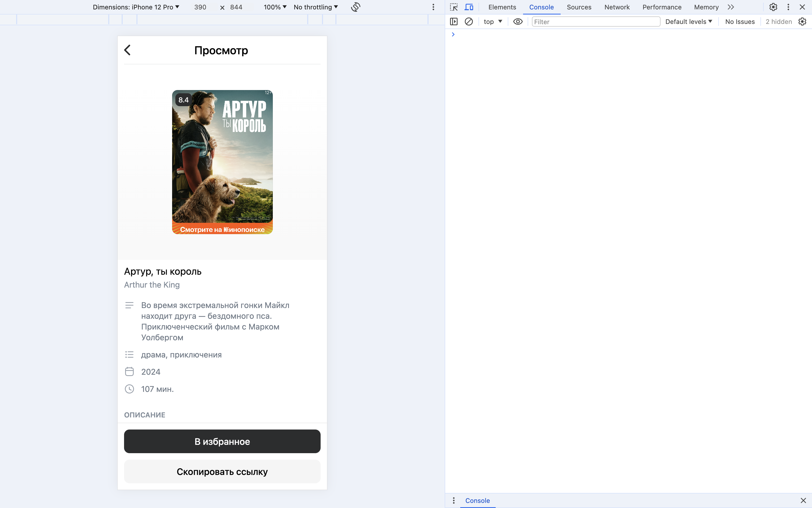Open the Dimensions: iPhone 12 Pro dropdown
Screen dimensions: 812x508
(136, 7)
